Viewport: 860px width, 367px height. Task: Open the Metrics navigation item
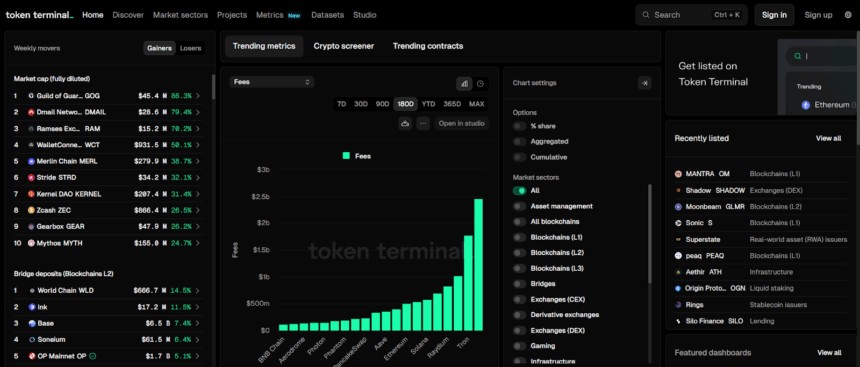click(x=270, y=15)
